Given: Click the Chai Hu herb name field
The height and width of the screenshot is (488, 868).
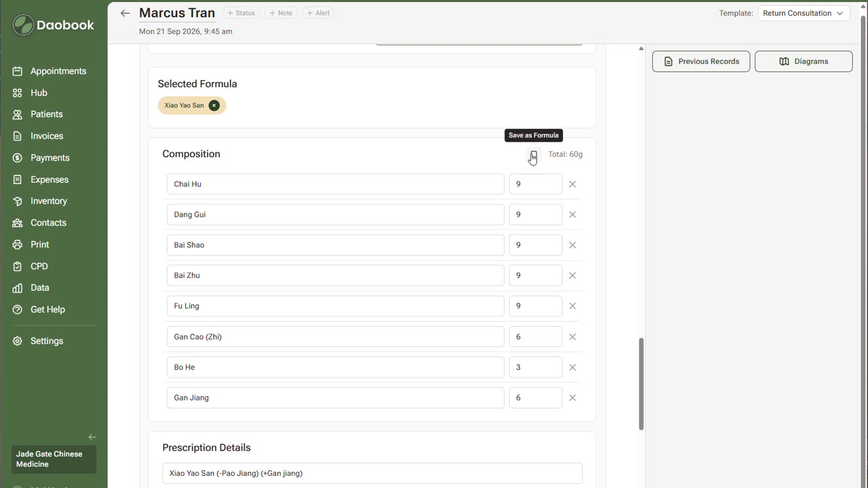Looking at the screenshot, I should 336,184.
